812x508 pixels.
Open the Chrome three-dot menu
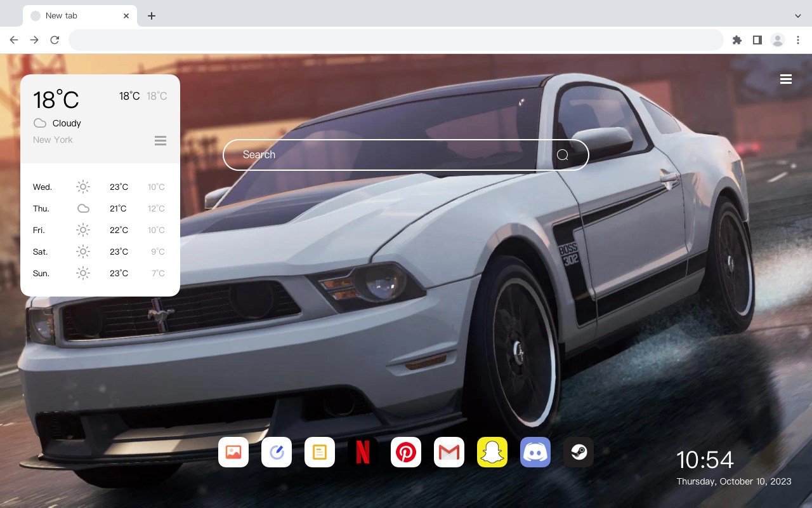click(798, 40)
